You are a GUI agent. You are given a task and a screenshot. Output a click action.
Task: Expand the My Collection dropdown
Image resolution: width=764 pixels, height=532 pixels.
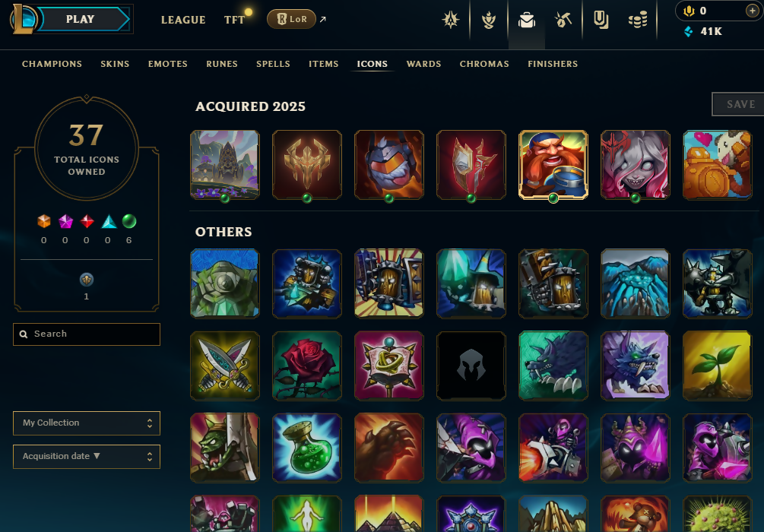coord(87,423)
